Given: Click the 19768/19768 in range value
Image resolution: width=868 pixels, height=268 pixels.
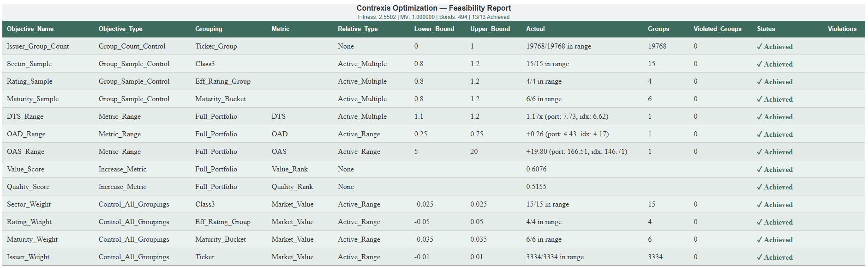Looking at the screenshot, I should point(558,46).
